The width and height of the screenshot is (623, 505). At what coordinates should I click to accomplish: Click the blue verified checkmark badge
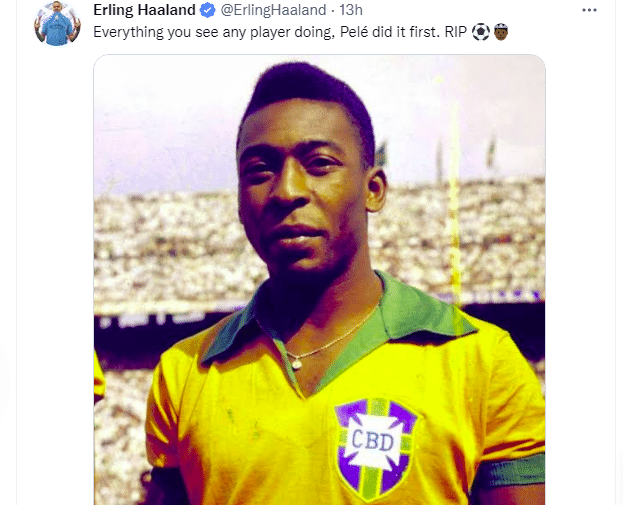point(207,10)
